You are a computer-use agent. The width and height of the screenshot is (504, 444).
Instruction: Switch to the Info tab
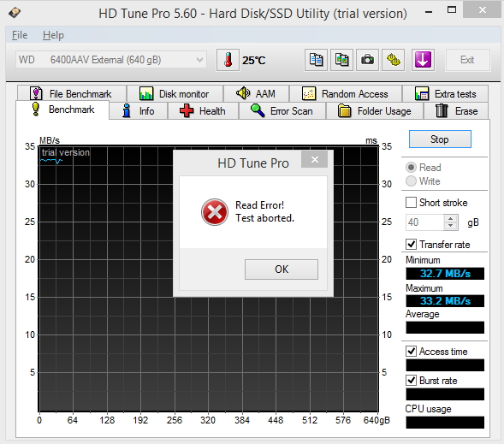click(139, 111)
